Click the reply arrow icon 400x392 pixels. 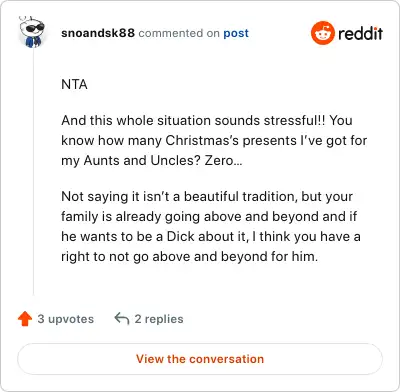(x=122, y=319)
